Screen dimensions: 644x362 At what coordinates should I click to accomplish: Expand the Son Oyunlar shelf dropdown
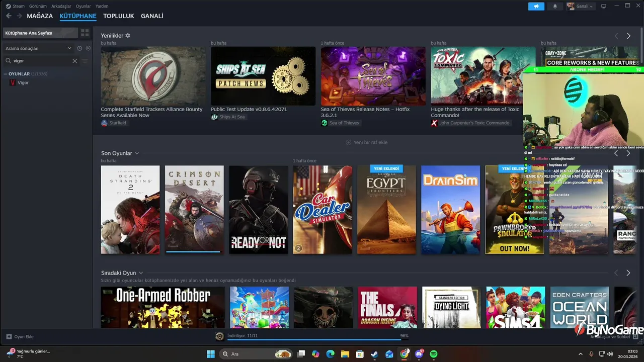point(137,153)
